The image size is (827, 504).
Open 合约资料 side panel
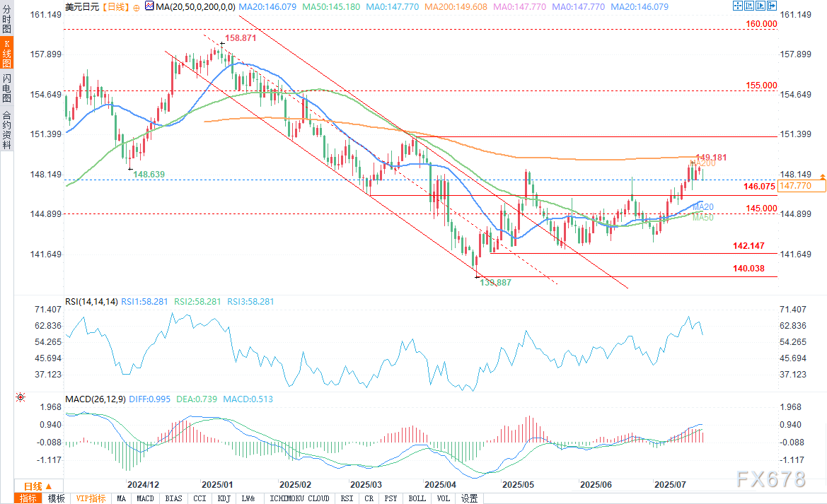(x=7, y=130)
